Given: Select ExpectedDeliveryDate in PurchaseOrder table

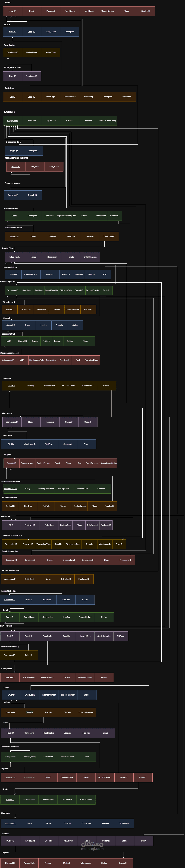Looking at the screenshot, I should pos(66,216).
